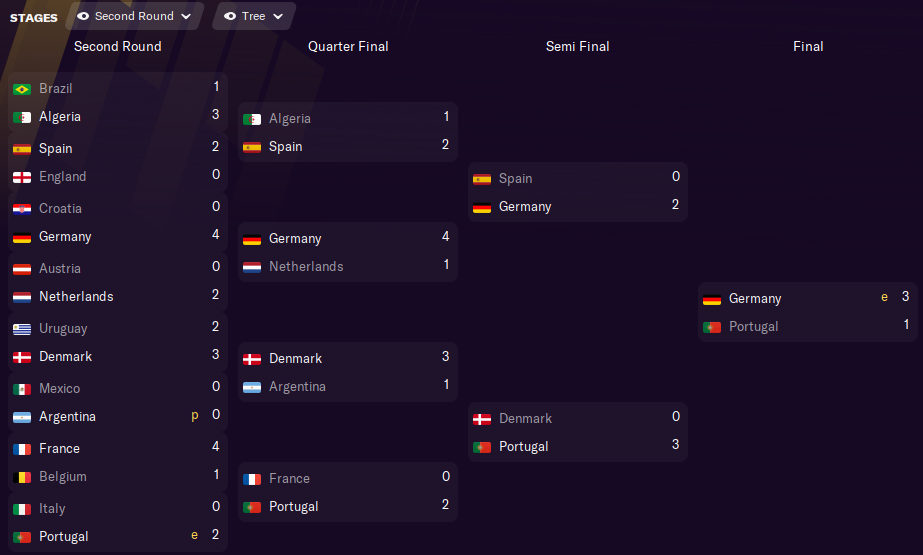Click the Brazil flag icon in Second Round
923x555 pixels.
click(22, 89)
